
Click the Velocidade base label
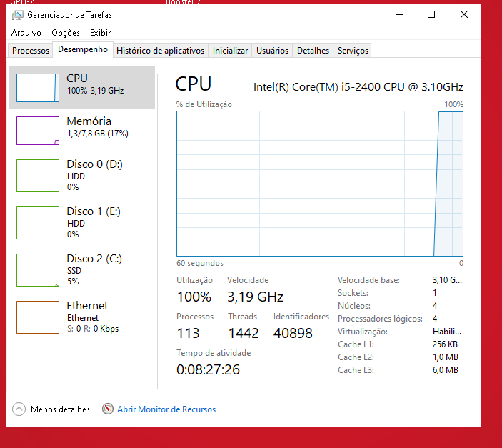coord(368,280)
